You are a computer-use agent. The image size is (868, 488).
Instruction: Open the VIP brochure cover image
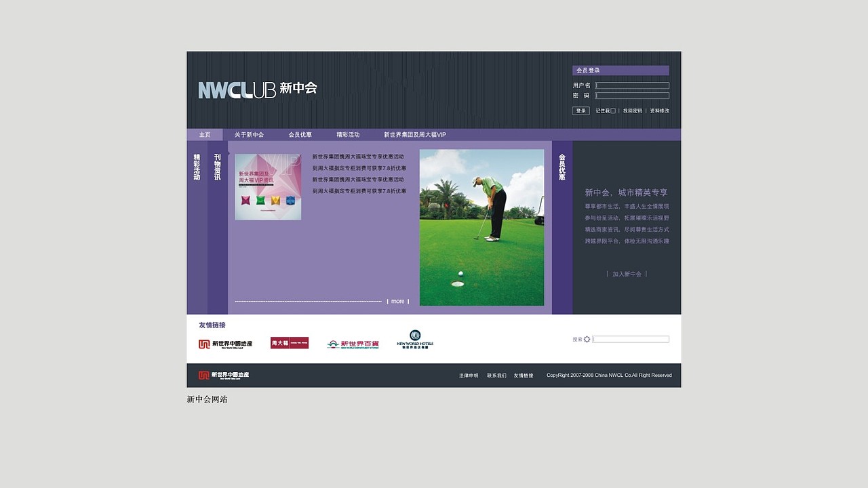coord(268,186)
